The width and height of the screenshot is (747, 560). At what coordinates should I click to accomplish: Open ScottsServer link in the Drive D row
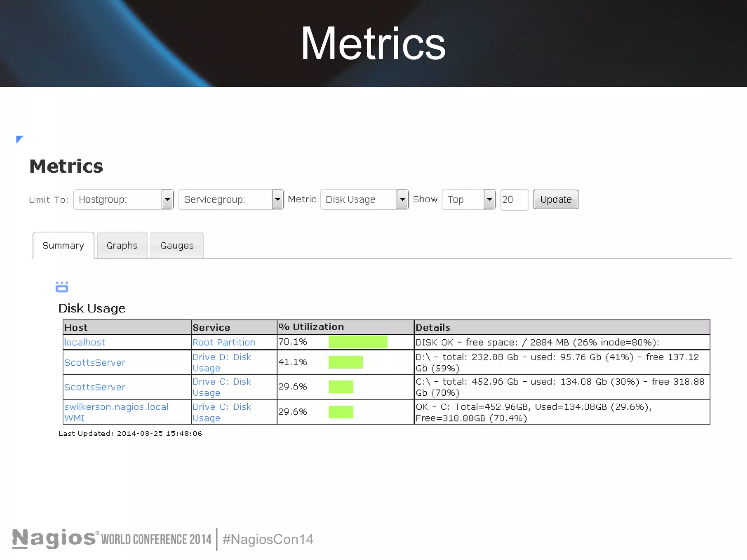(x=95, y=362)
